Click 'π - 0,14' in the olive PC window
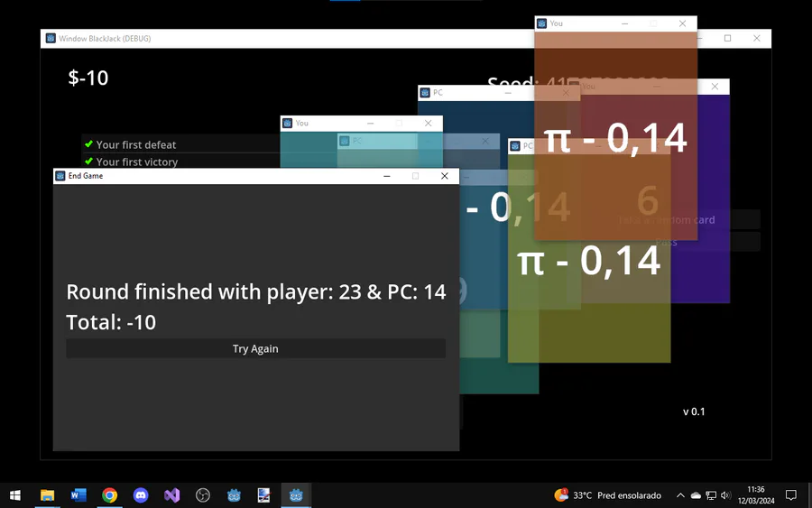The height and width of the screenshot is (508, 812). click(589, 261)
